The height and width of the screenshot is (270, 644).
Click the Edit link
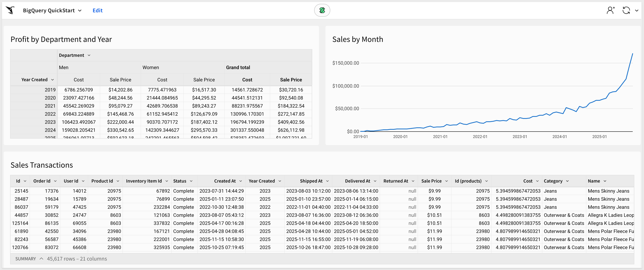[97, 10]
